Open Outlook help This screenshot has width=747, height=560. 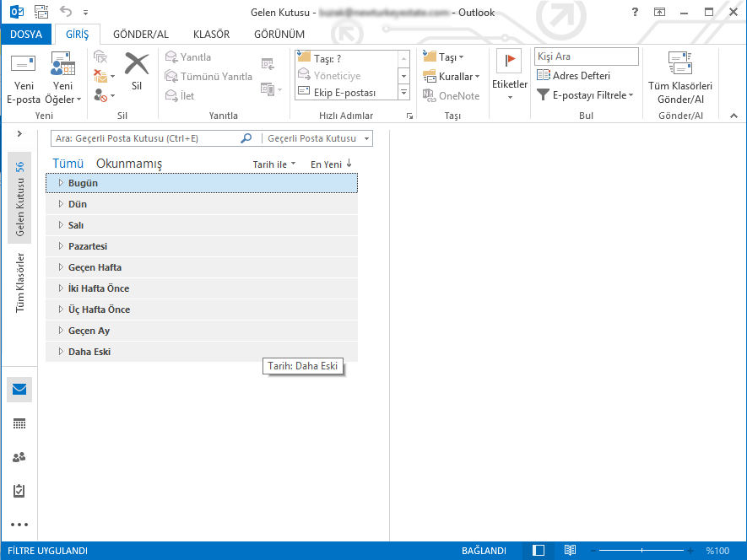point(635,12)
